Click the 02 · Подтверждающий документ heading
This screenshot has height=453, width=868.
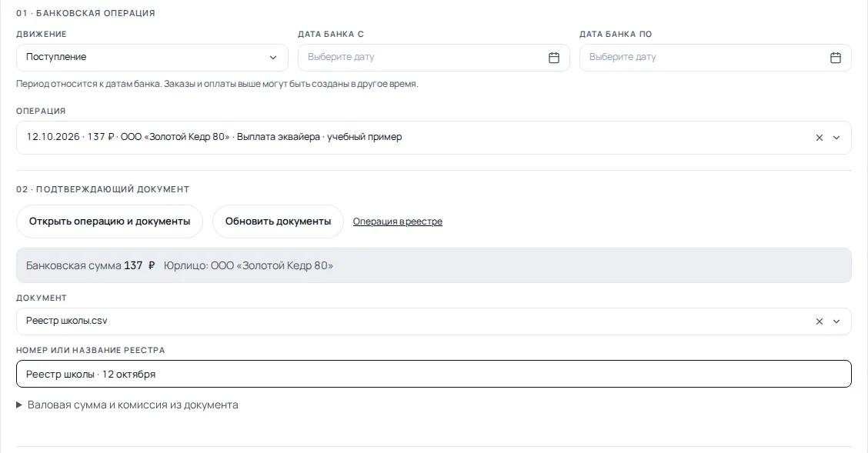pyautogui.click(x=102, y=189)
